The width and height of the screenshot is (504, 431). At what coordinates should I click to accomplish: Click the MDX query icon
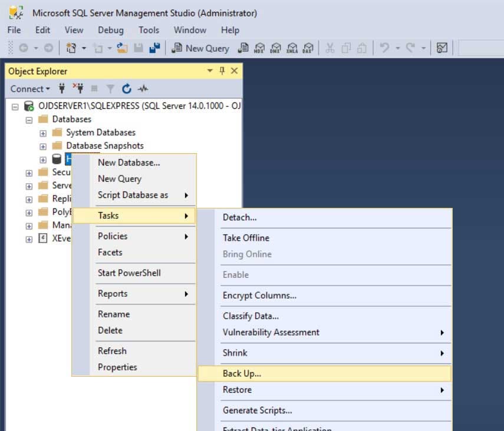259,48
